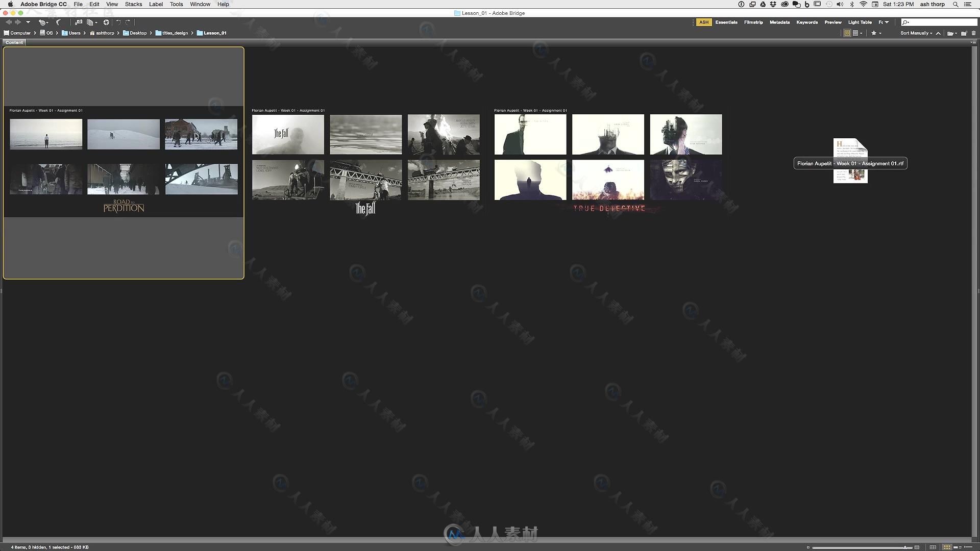Select the Content panel tab
The width and height of the screenshot is (980, 551).
pyautogui.click(x=14, y=42)
